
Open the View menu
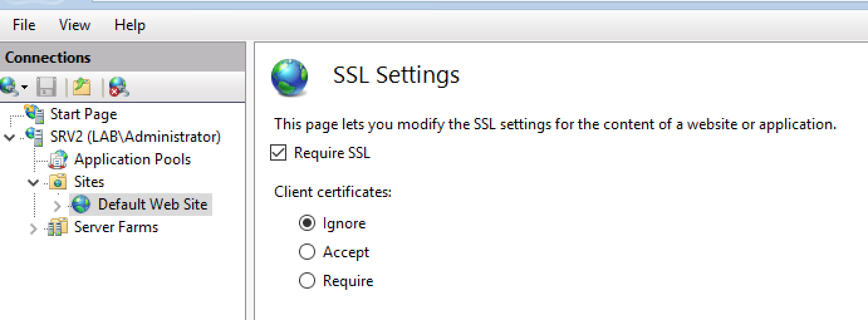(75, 25)
